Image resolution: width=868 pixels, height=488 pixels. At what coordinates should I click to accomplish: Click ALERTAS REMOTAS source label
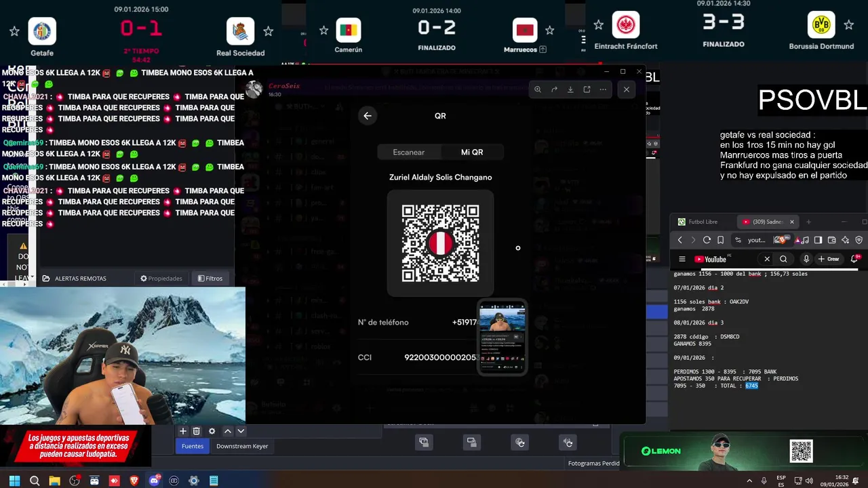[80, 279]
